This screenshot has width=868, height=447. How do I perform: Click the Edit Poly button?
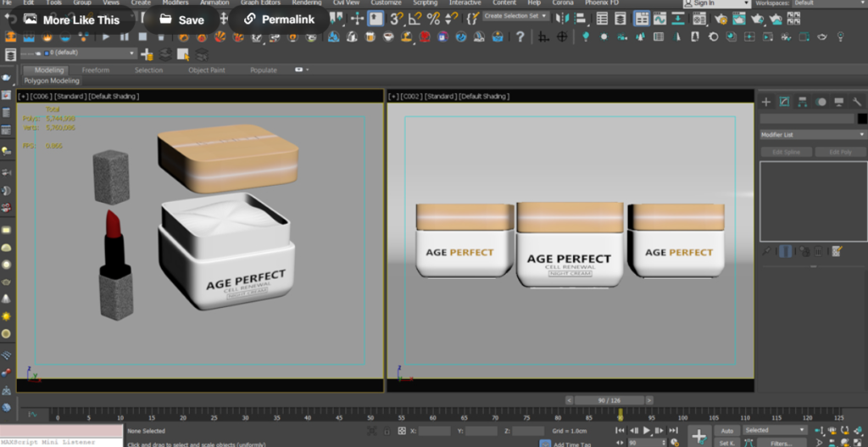(840, 152)
